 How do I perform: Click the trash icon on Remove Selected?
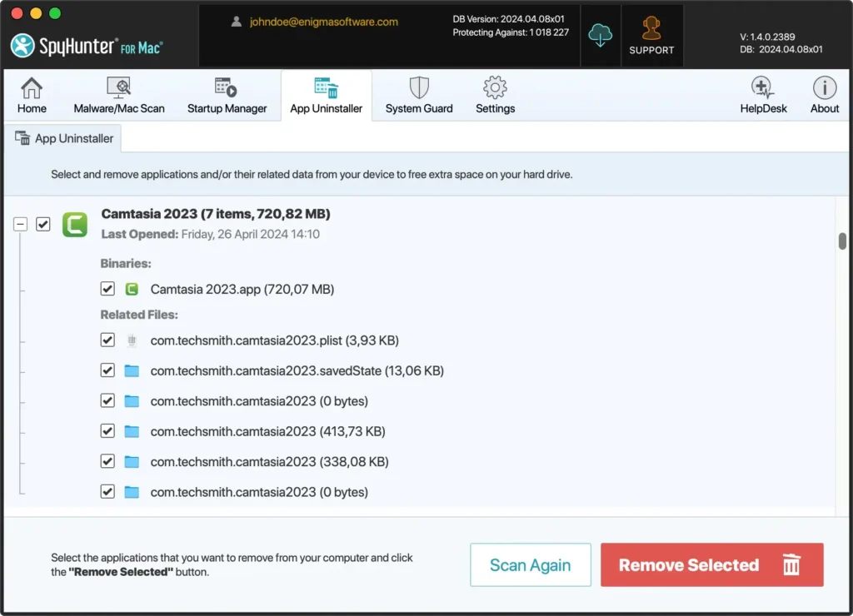(791, 564)
